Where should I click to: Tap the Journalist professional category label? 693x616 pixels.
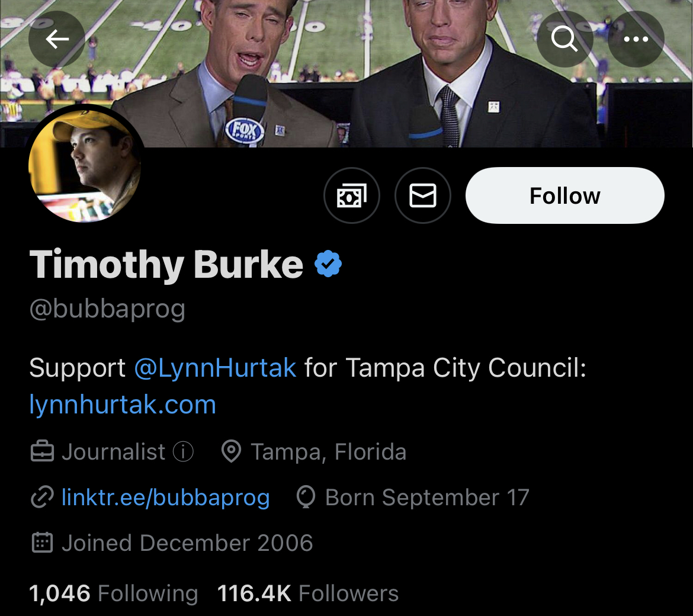pyautogui.click(x=114, y=451)
